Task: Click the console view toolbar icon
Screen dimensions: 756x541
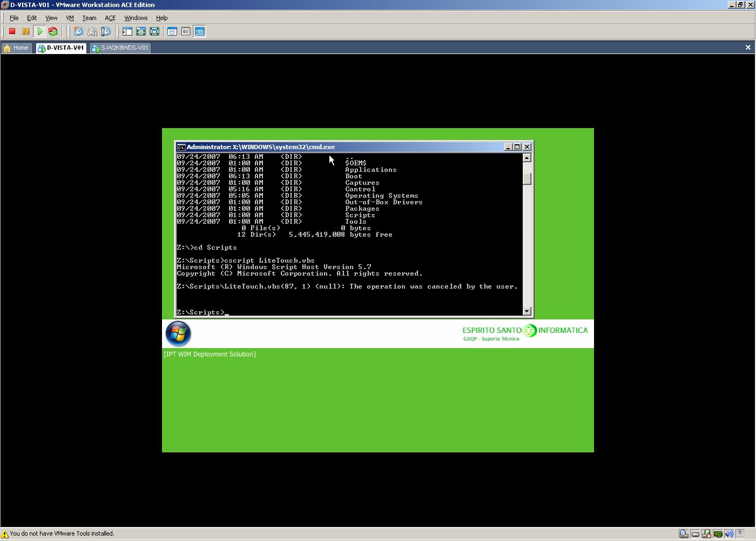Action: click(200, 31)
